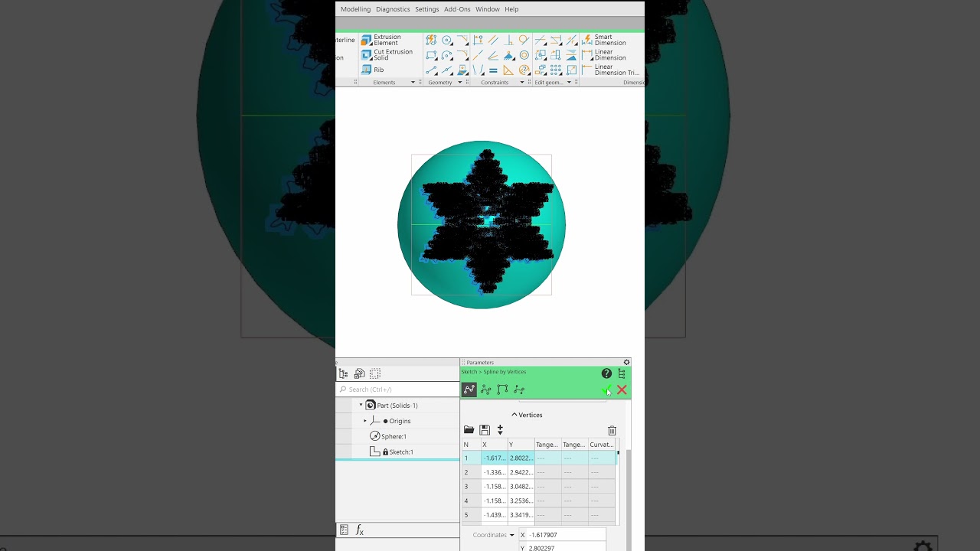
Task: Open the Modelling menu
Action: (x=355, y=9)
